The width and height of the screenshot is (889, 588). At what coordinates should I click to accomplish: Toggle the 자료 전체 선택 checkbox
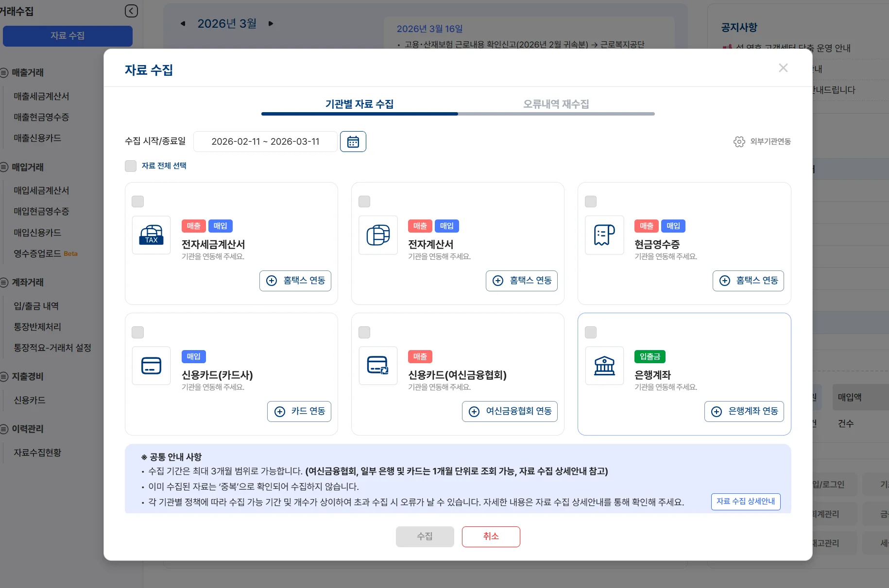131,166
